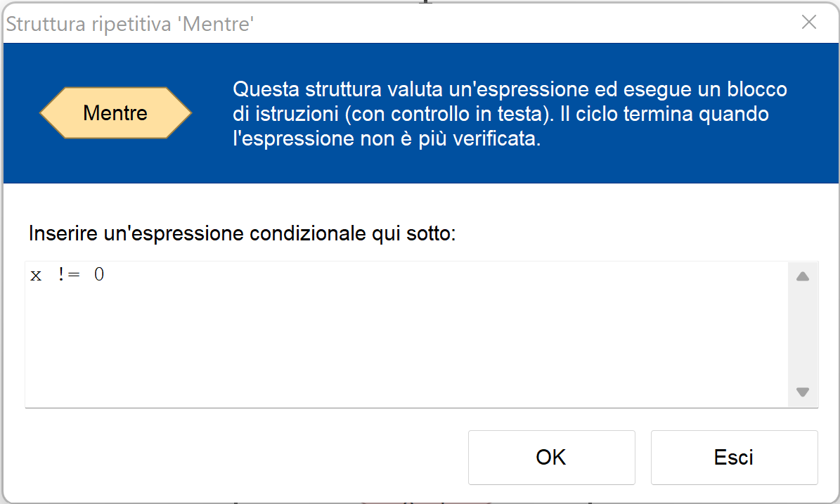Place cursor on the 'x' variable in expression
This screenshot has height=504, width=840.
(x=36, y=275)
